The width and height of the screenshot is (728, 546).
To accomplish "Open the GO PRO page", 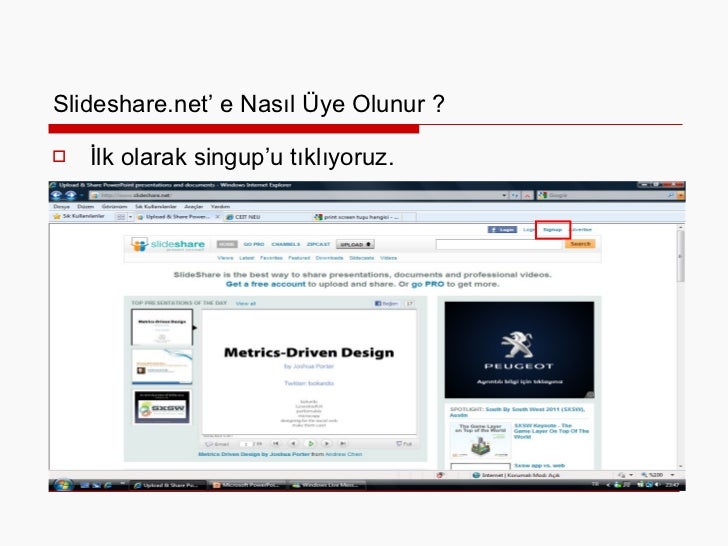I will (x=254, y=244).
